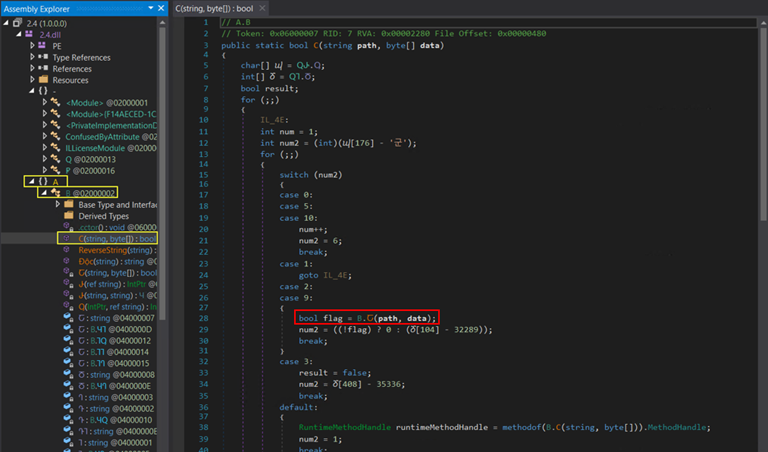The width and height of the screenshot is (768, 452).
Task: Click the namespace A braces icon
Action: click(43, 181)
